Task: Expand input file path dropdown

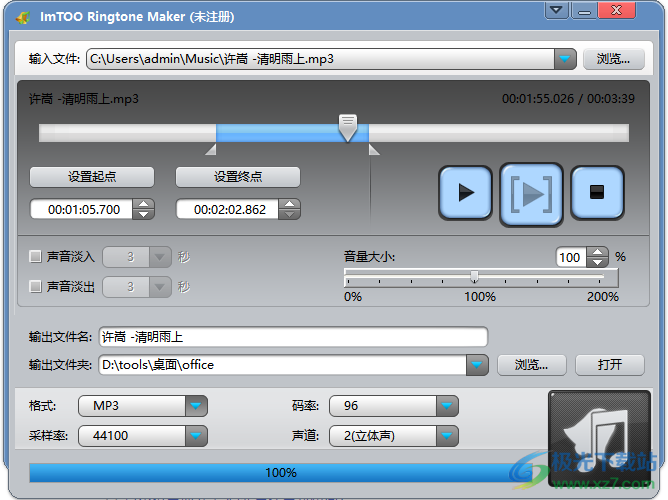Action: coord(565,59)
